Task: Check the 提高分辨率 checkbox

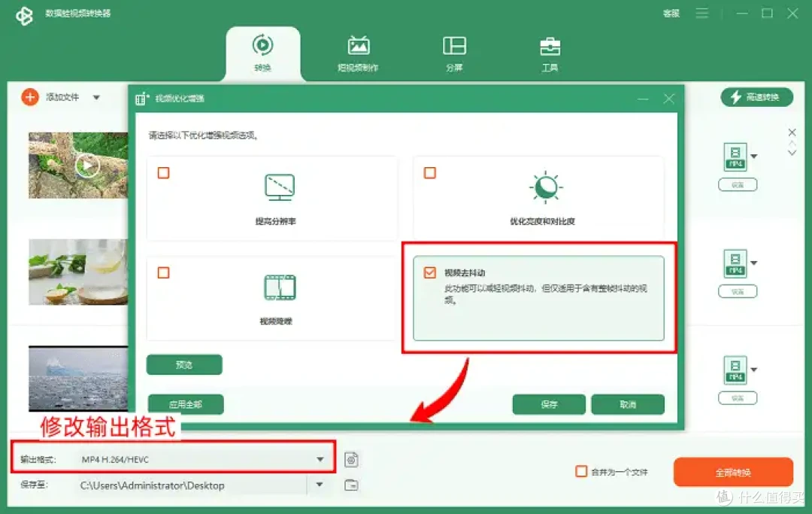Action: coord(164,172)
